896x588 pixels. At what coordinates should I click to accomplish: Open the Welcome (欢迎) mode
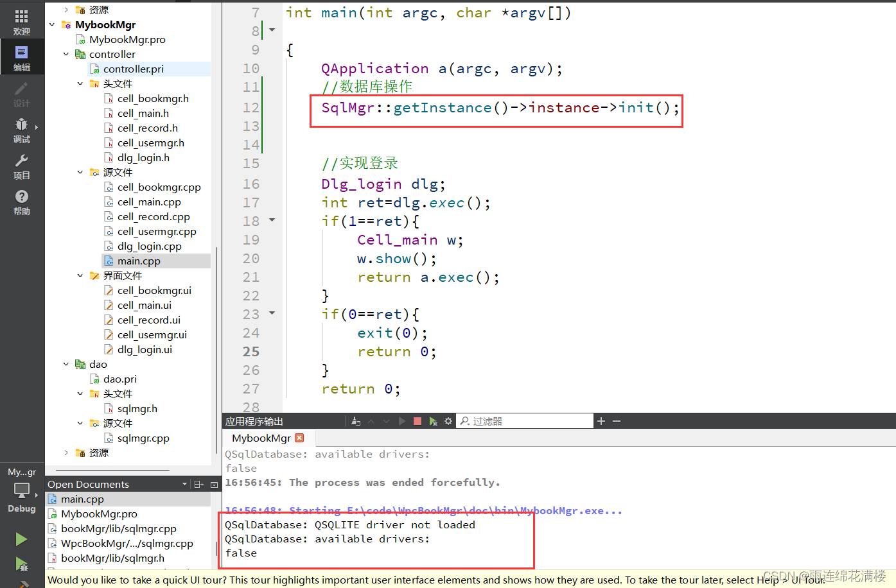click(x=22, y=22)
